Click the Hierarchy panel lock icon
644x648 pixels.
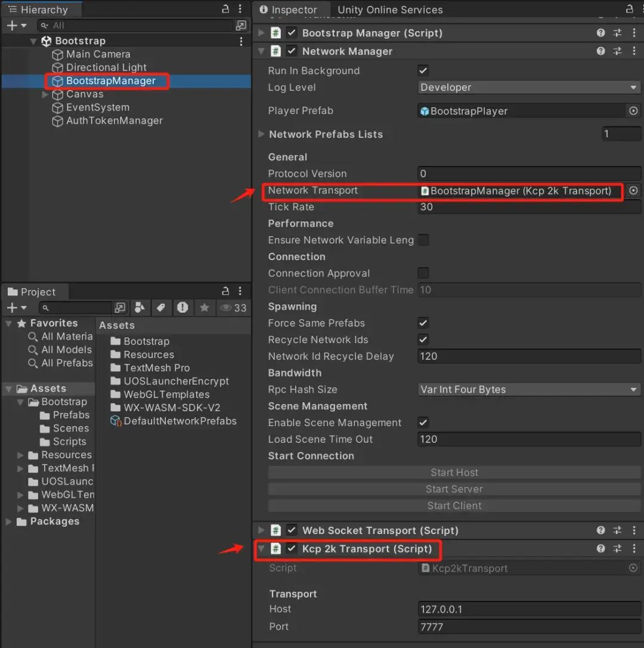pos(225,9)
